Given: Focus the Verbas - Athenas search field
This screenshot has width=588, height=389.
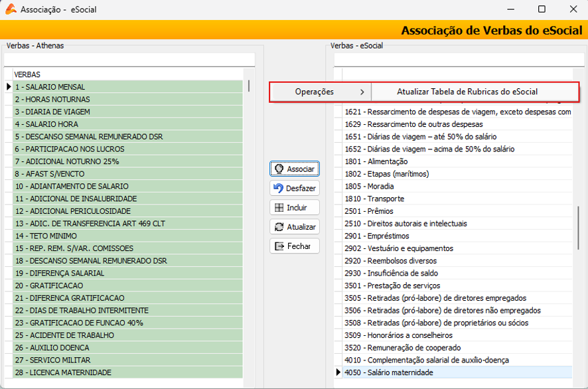Looking at the screenshot, I should (129, 60).
